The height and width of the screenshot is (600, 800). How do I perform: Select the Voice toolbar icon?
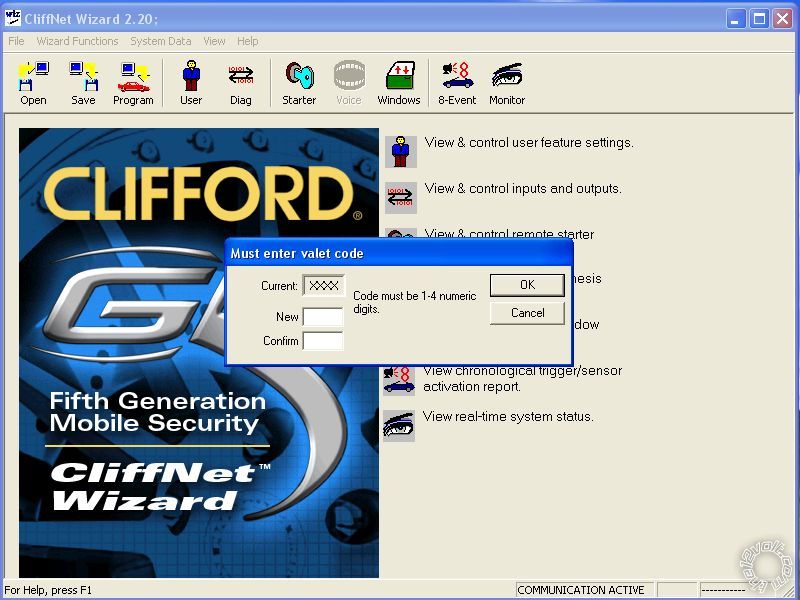pos(349,83)
